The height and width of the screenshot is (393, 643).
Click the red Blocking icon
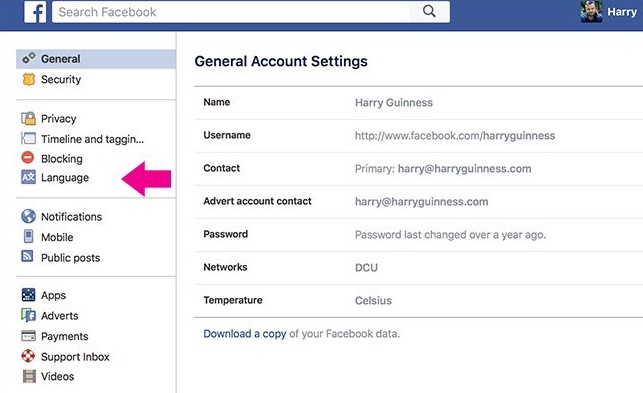[28, 158]
